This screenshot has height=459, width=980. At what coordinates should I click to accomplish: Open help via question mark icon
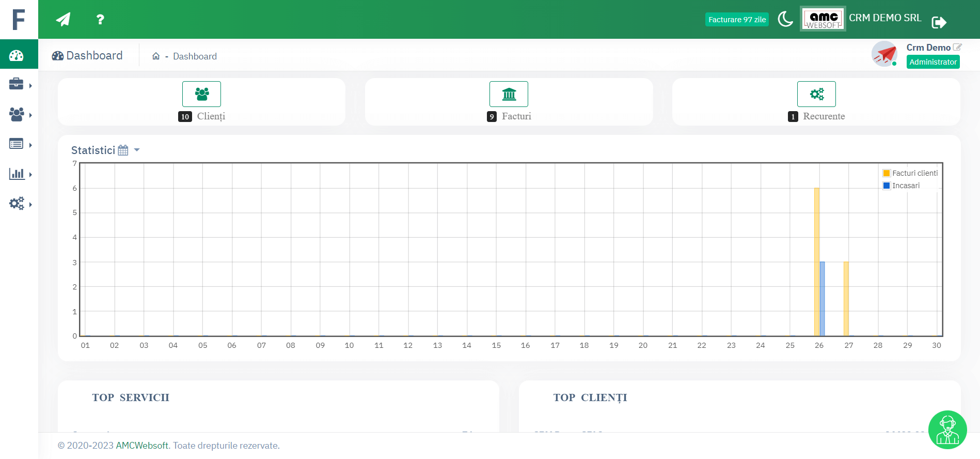100,20
